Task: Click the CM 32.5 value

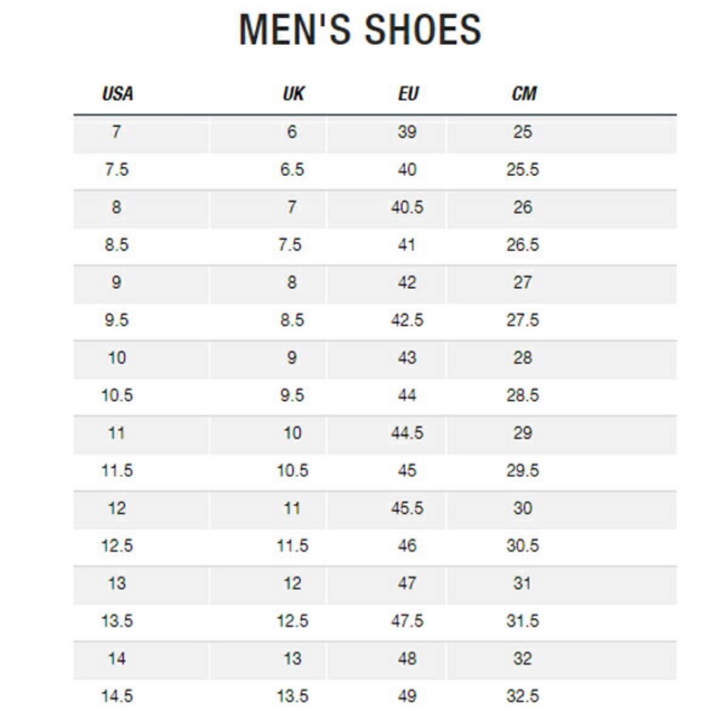Action: (522, 696)
